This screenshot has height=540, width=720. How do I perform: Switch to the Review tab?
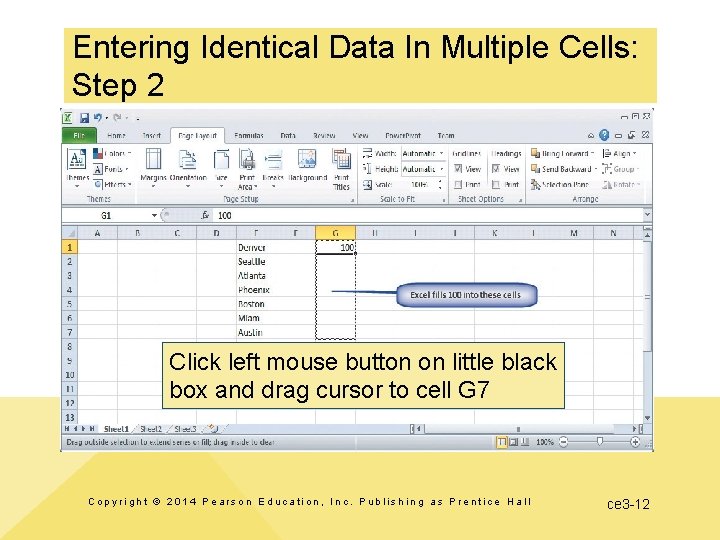pyautogui.click(x=324, y=135)
